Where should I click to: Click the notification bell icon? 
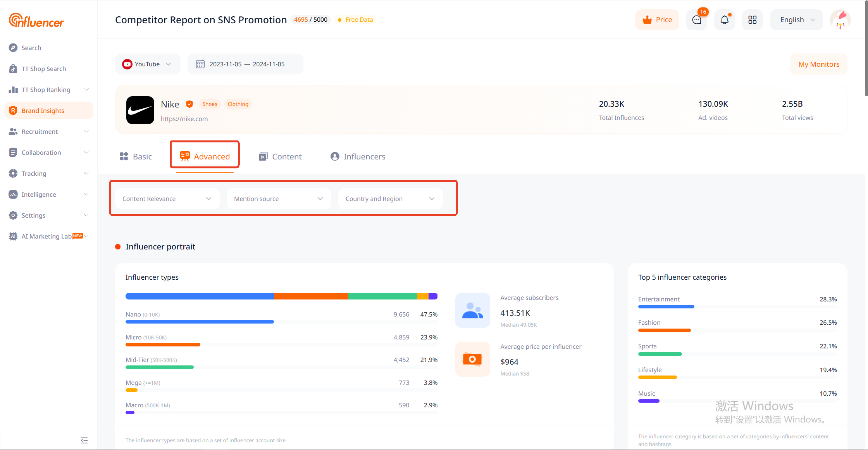[724, 20]
